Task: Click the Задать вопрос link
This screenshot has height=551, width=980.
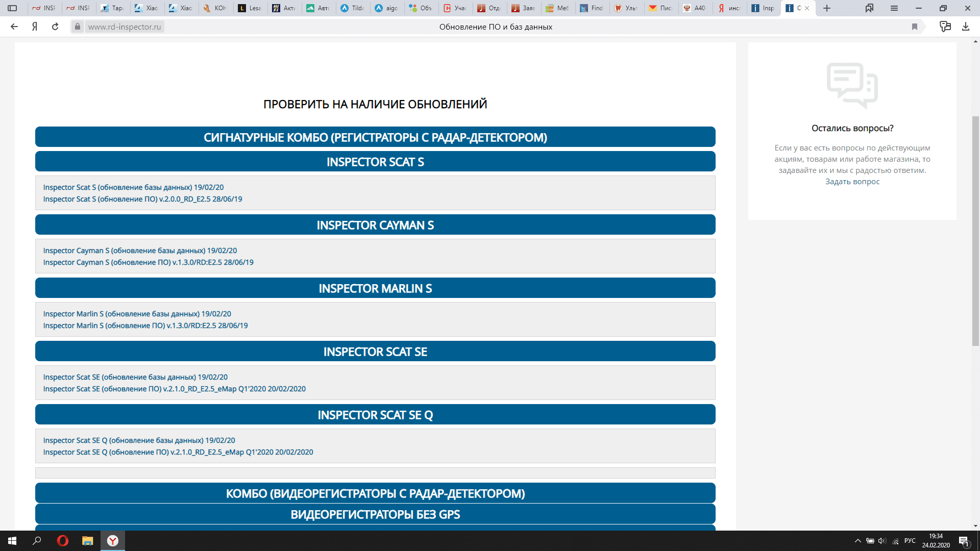Action: 852,182
